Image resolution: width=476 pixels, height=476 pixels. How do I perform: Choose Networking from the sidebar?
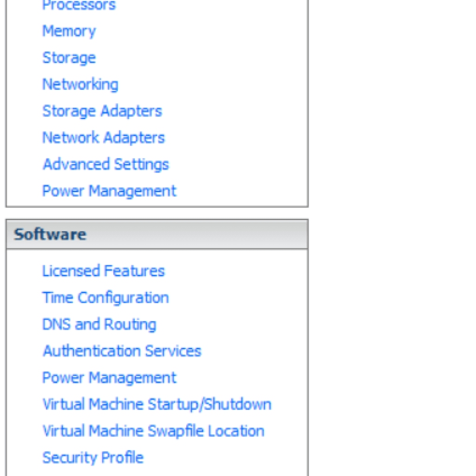pos(80,84)
